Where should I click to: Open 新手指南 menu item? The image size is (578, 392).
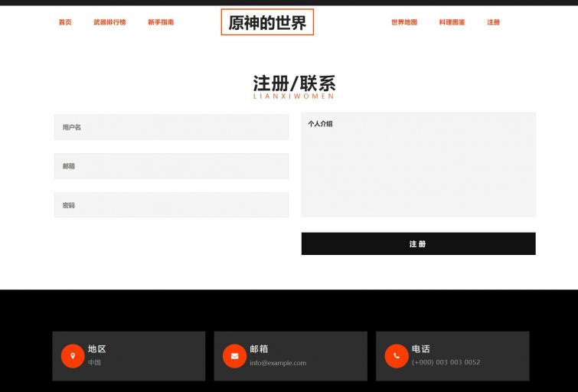[161, 22]
